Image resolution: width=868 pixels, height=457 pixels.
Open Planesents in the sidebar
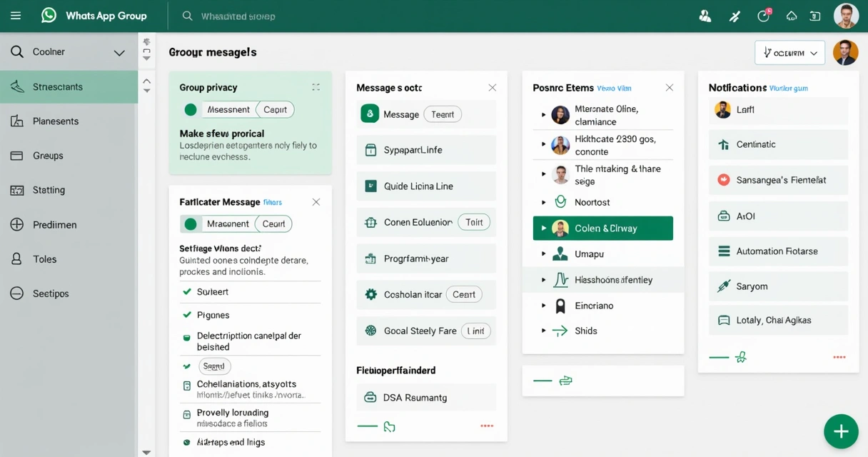point(69,121)
